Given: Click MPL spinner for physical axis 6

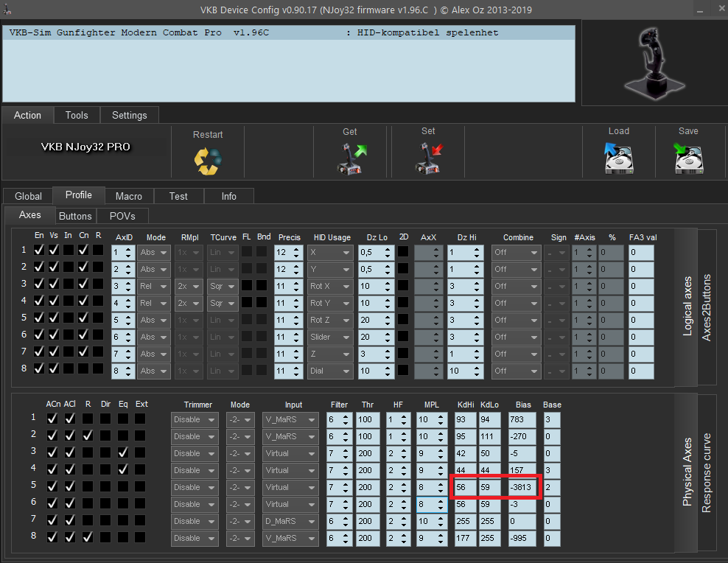Looking at the screenshot, I should coord(432,505).
